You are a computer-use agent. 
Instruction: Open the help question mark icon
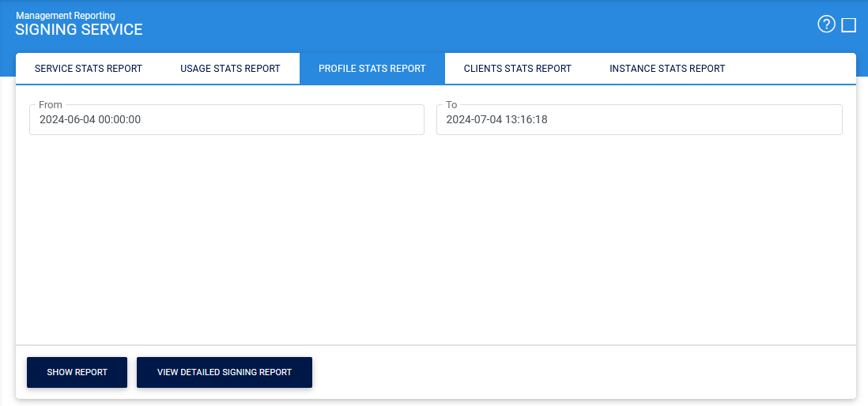(x=826, y=24)
